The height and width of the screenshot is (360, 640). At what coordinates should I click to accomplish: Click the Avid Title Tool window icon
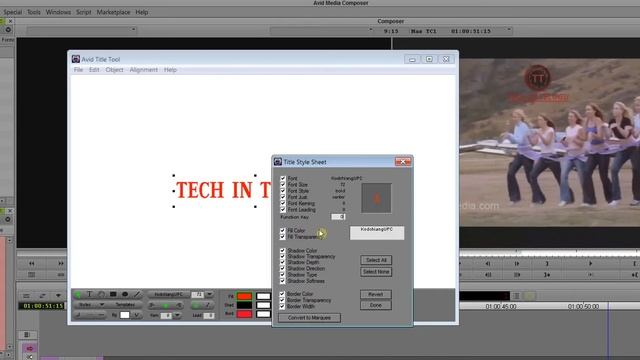coord(76,59)
